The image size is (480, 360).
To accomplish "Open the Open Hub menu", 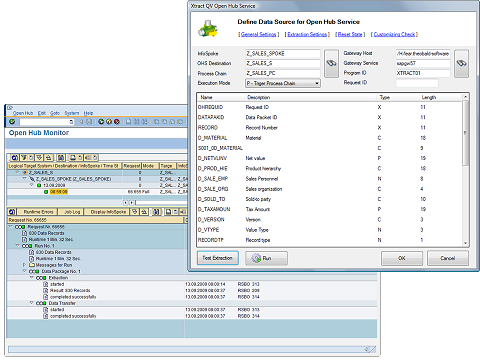I will 23,113.
